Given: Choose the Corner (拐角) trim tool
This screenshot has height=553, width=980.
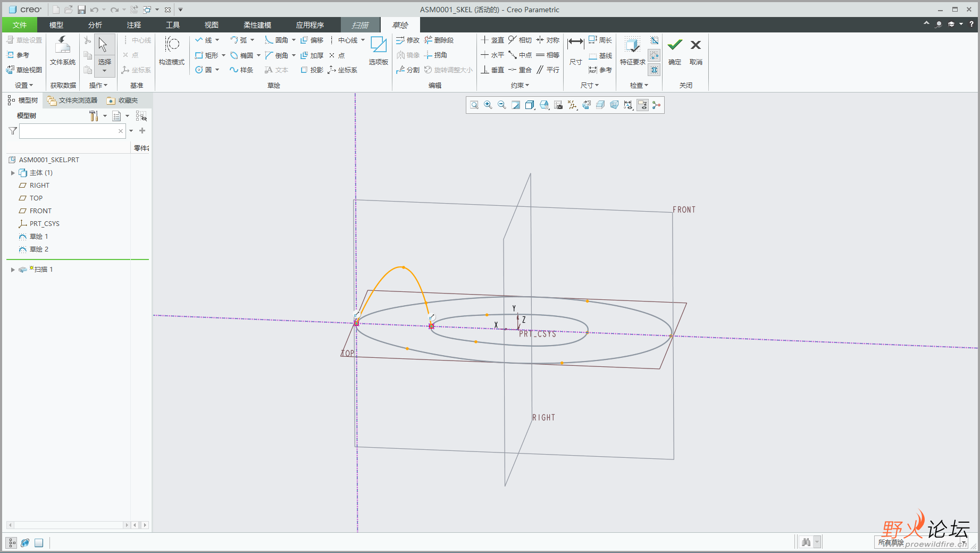Looking at the screenshot, I should point(435,55).
